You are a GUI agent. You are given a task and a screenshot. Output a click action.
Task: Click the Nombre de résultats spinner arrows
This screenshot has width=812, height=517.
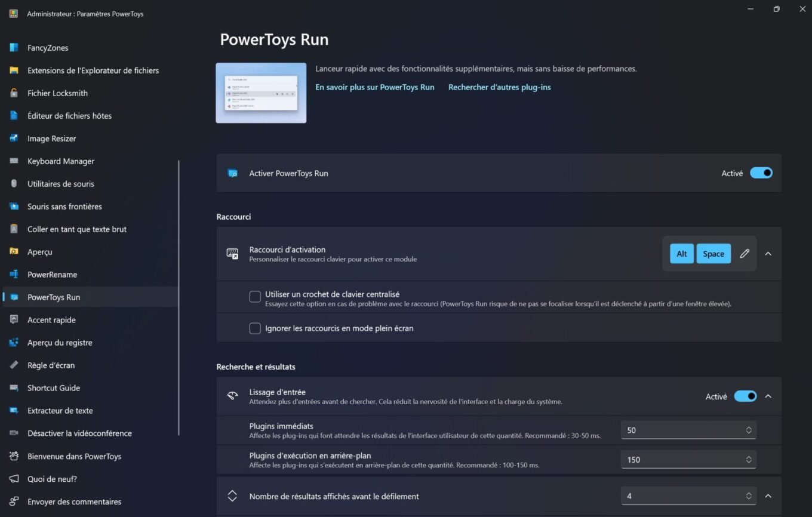748,496
